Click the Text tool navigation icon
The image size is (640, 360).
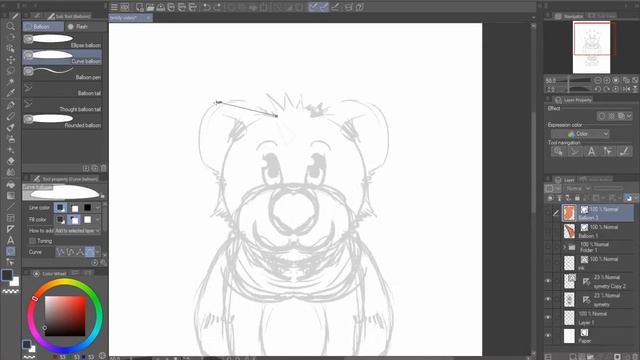coord(591,151)
